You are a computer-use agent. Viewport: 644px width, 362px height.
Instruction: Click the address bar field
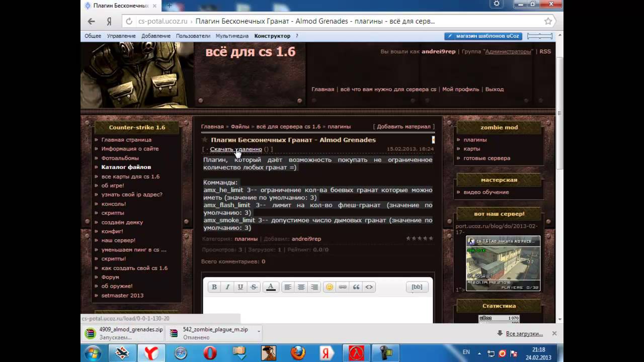tap(338, 22)
